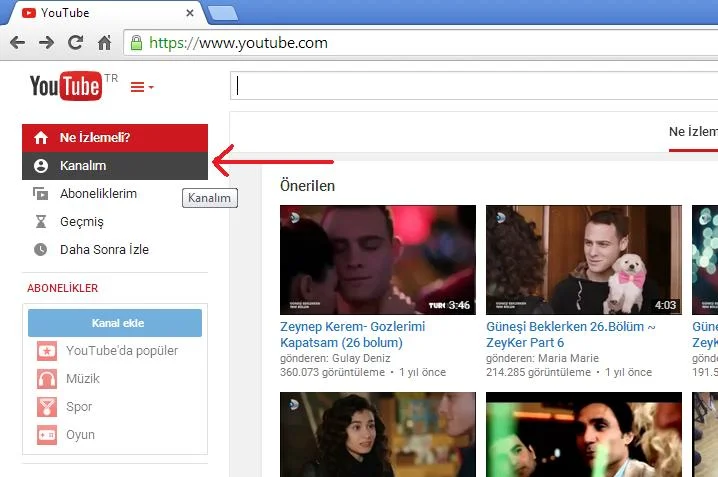Go to browser home page icon
This screenshot has width=718, height=477.
point(104,43)
